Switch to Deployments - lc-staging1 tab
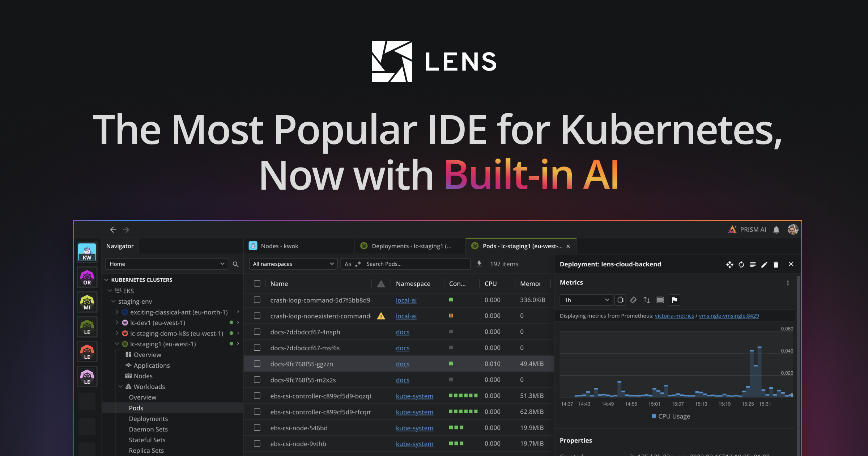Viewport: 868px width, 456px height. [410, 246]
